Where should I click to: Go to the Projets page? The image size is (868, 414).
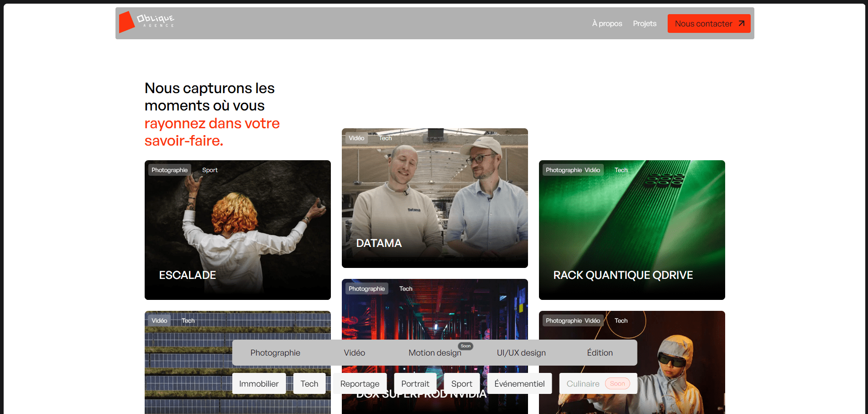pyautogui.click(x=644, y=24)
